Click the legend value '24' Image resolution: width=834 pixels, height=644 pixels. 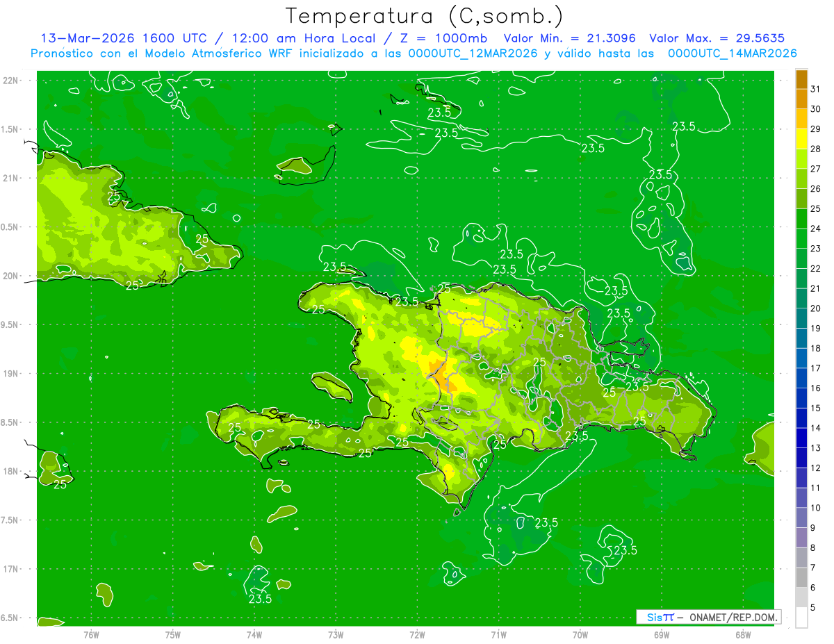point(816,229)
